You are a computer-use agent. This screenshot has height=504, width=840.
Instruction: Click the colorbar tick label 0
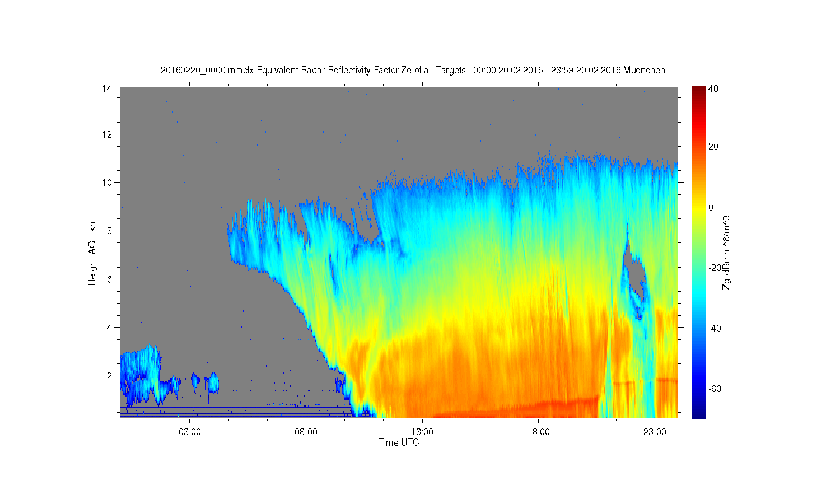(x=711, y=207)
